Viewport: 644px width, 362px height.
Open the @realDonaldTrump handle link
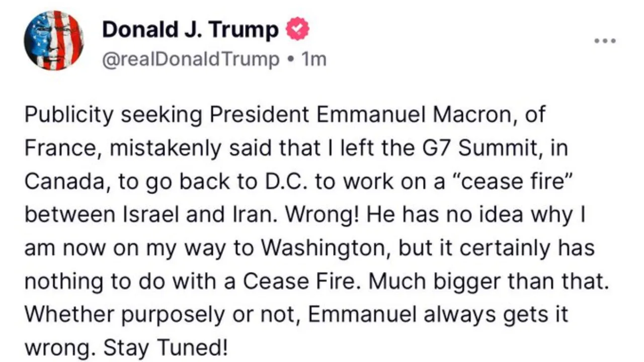[x=191, y=60]
